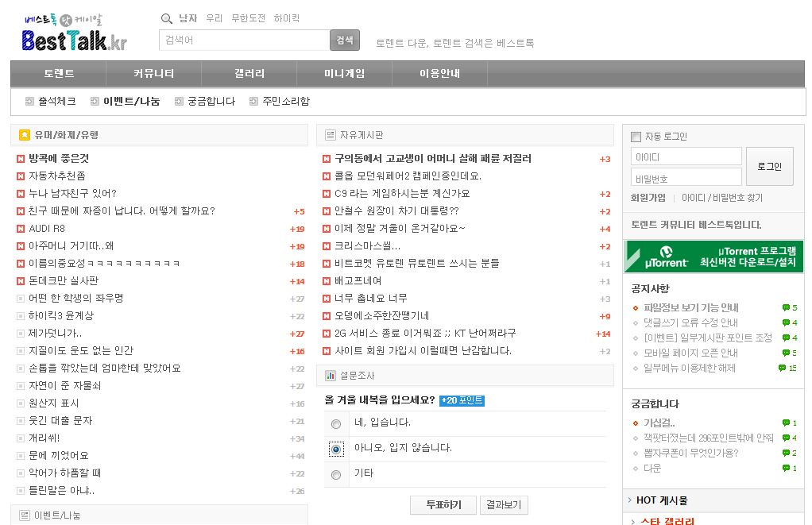Click the comment bubble next to 일부메뉴 이용제한 해제

(x=782, y=368)
